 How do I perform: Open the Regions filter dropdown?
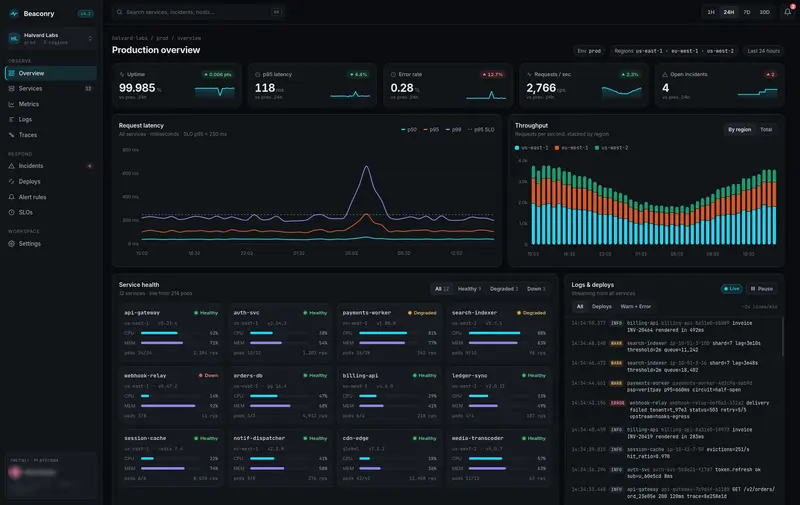pos(674,51)
